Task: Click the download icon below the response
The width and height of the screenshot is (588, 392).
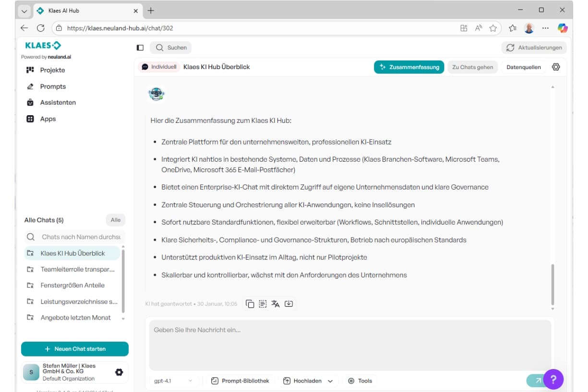Action: coord(288,304)
